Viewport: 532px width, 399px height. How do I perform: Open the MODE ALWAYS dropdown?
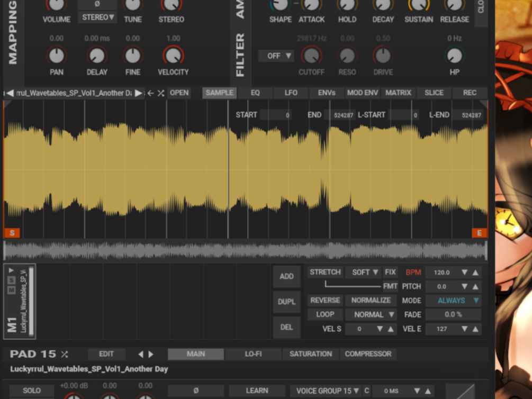pos(453,301)
